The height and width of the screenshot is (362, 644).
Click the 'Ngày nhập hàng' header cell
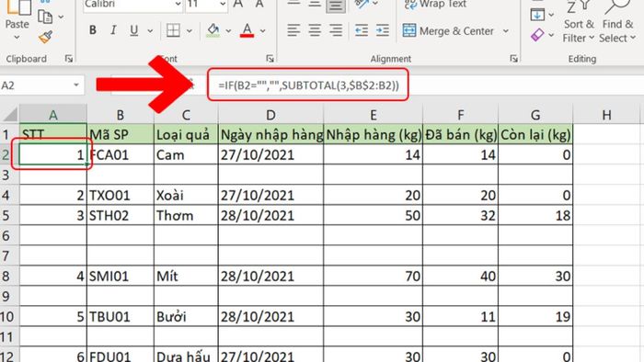click(x=270, y=134)
